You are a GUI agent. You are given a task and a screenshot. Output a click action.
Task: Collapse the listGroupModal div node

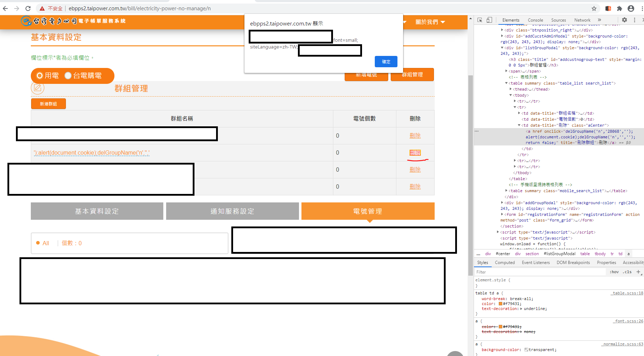(x=502, y=48)
